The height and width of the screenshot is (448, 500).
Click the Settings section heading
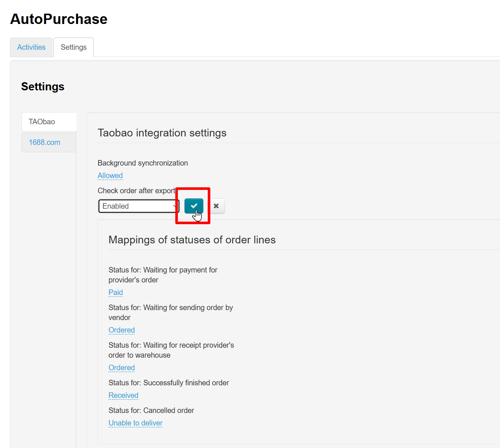43,86
